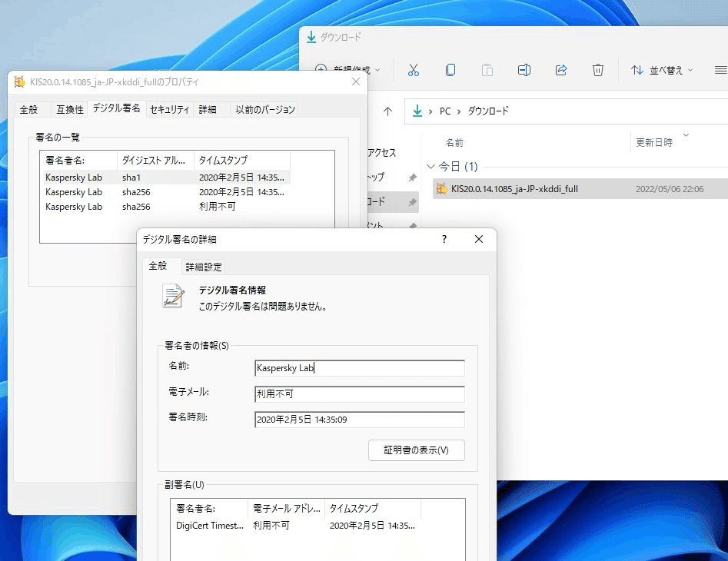Click the ダイジェスト アル... column header
This screenshot has height=561, width=728.
[155, 161]
